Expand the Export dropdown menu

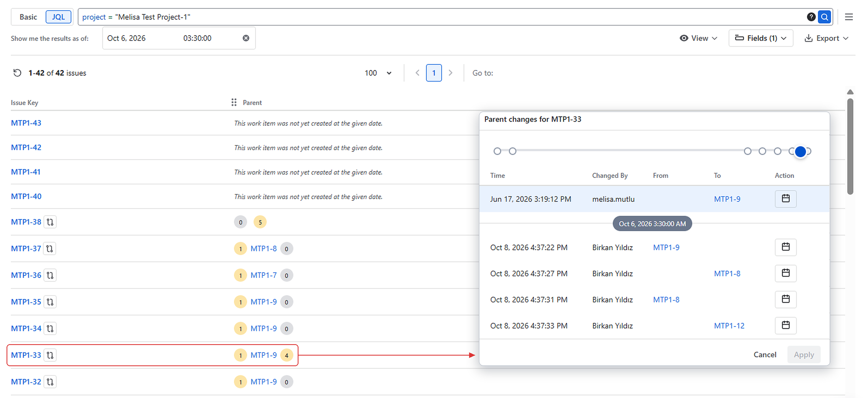[x=827, y=38]
